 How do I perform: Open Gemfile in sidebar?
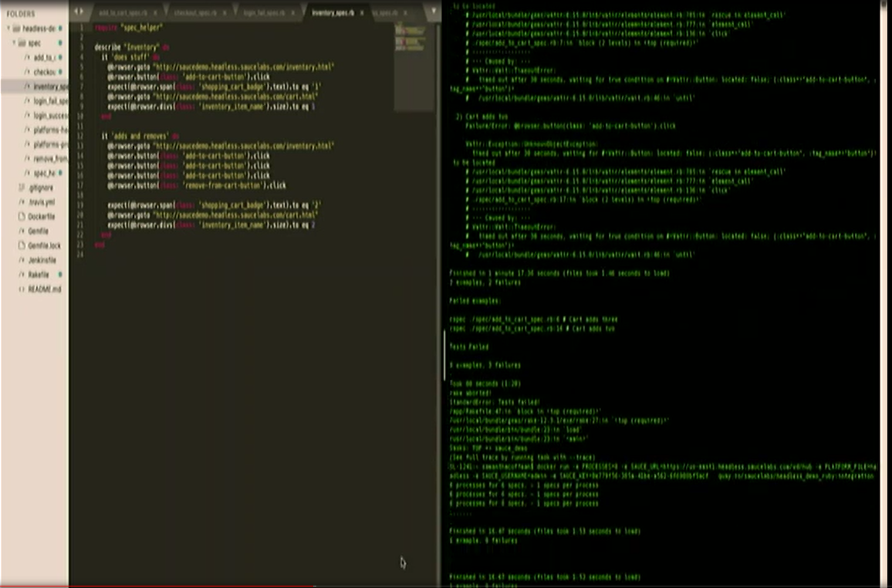pyautogui.click(x=38, y=231)
